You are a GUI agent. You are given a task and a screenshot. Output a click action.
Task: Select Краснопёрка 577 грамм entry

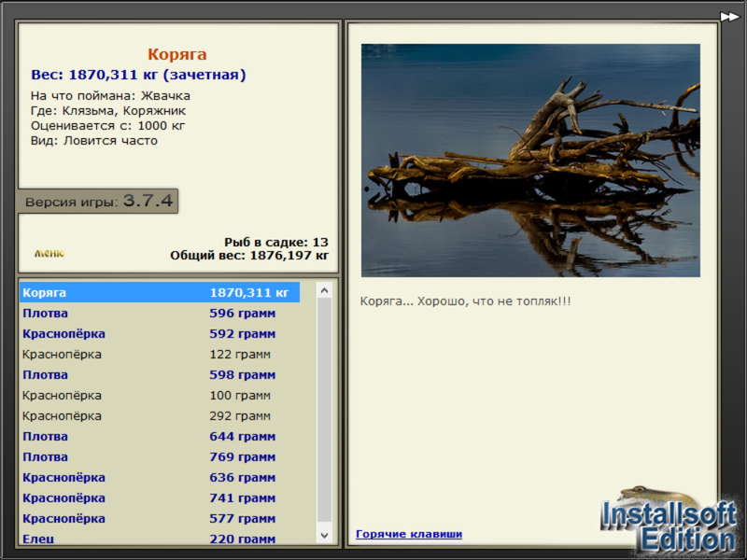[x=160, y=518]
